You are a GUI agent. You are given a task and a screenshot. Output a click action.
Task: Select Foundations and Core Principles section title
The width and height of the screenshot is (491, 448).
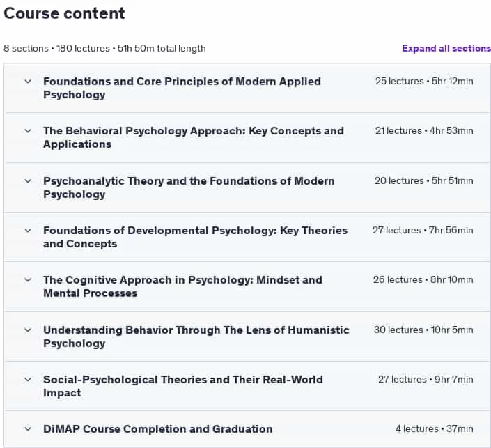pyautogui.click(x=182, y=88)
